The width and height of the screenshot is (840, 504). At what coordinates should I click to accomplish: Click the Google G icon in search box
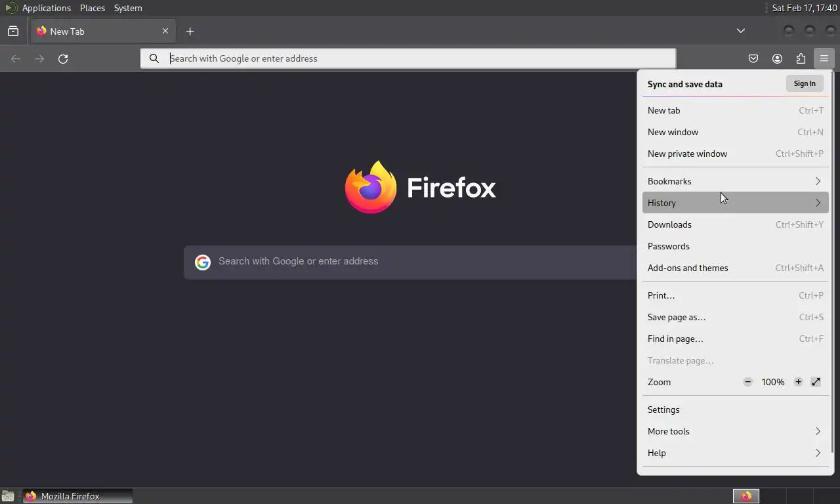click(203, 262)
